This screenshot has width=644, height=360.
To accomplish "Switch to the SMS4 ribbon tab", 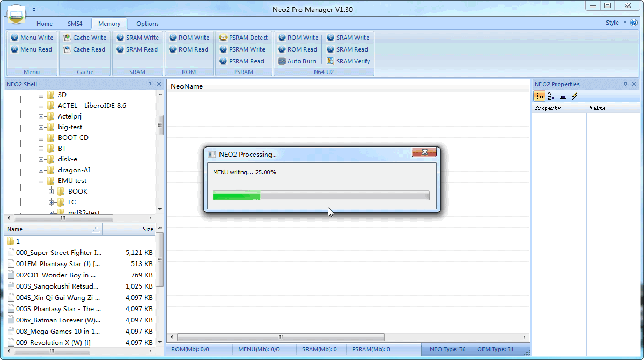I will 75,24.
